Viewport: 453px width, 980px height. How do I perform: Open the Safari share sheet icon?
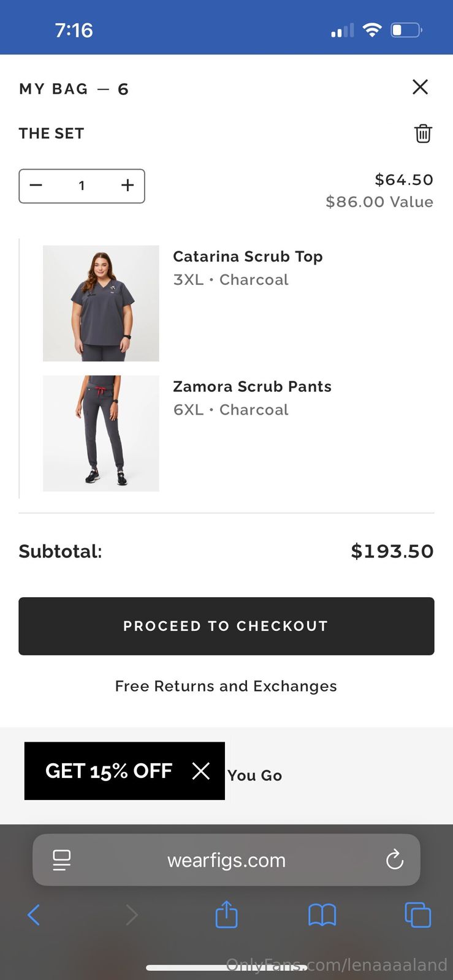pyautogui.click(x=226, y=914)
